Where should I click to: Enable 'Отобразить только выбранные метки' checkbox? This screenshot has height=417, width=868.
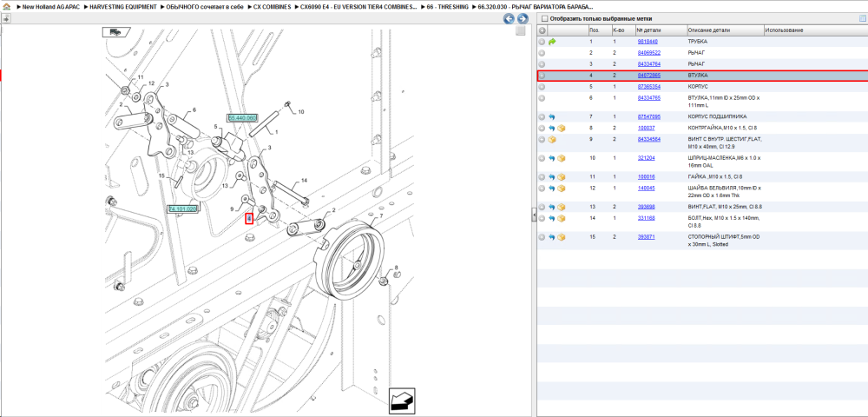[x=544, y=19]
